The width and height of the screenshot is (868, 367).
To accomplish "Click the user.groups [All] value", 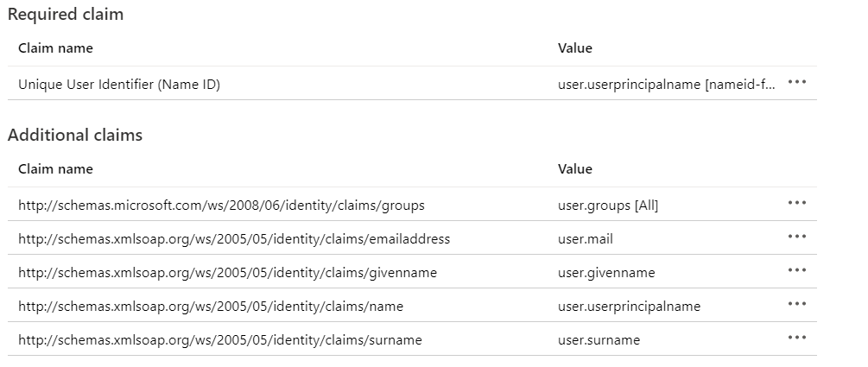I will click(608, 205).
